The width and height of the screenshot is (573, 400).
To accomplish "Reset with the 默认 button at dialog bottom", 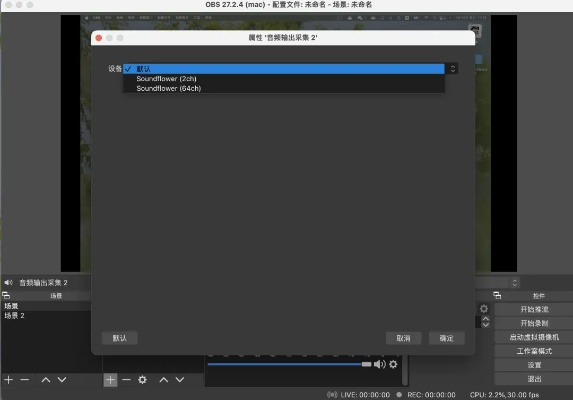I will (x=119, y=338).
